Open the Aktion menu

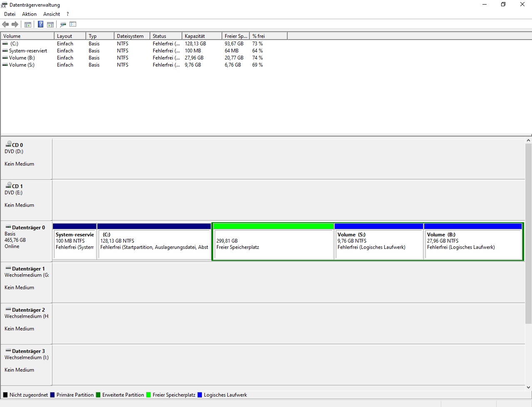(29, 14)
